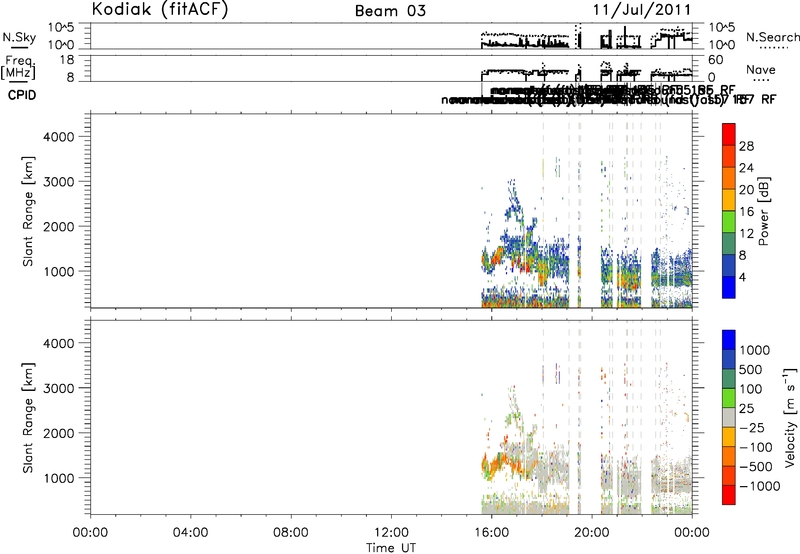Click the '2000' tick of the power panel
Screen dimensions: 800x554
pyautogui.click(x=59, y=226)
